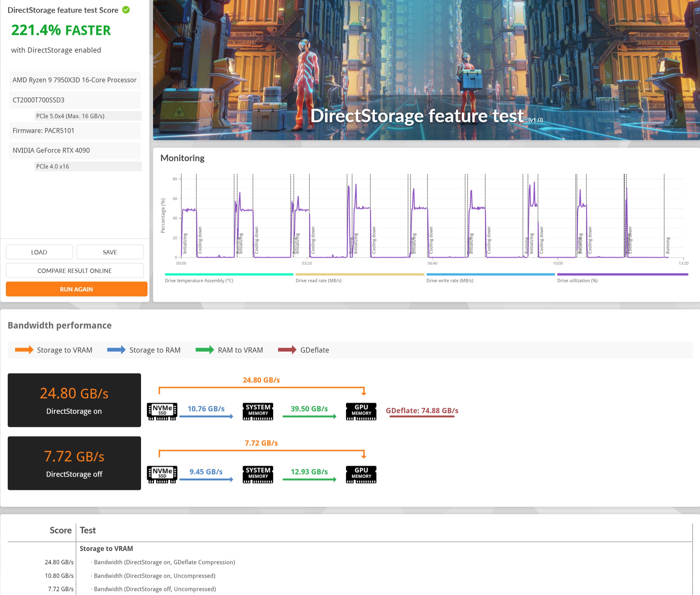Click GPU Memory icon in DirectStorage on row
This screenshot has height=595, width=700.
coord(361,411)
